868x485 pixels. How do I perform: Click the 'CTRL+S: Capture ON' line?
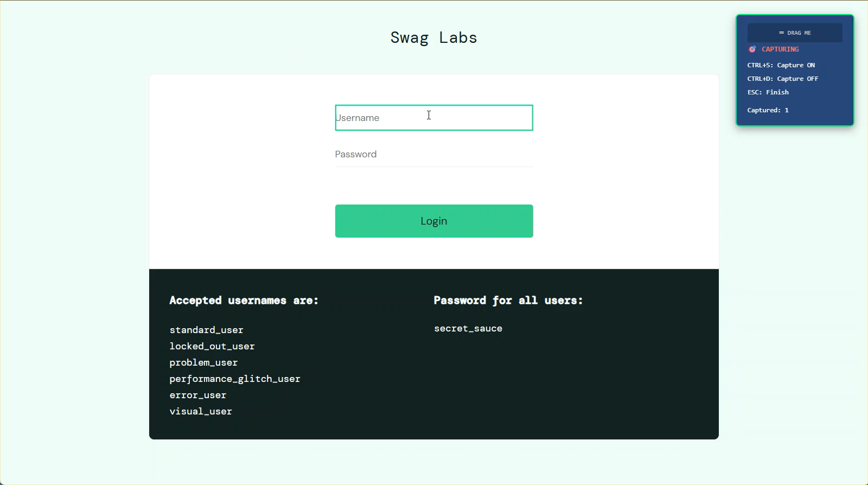pos(781,65)
